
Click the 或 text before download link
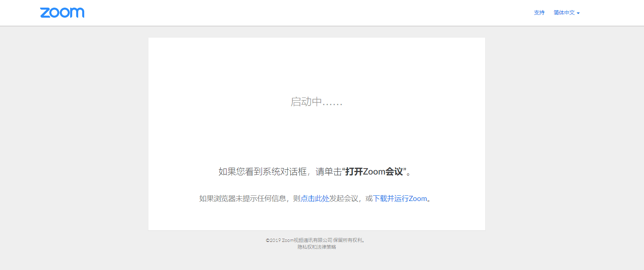(369, 199)
